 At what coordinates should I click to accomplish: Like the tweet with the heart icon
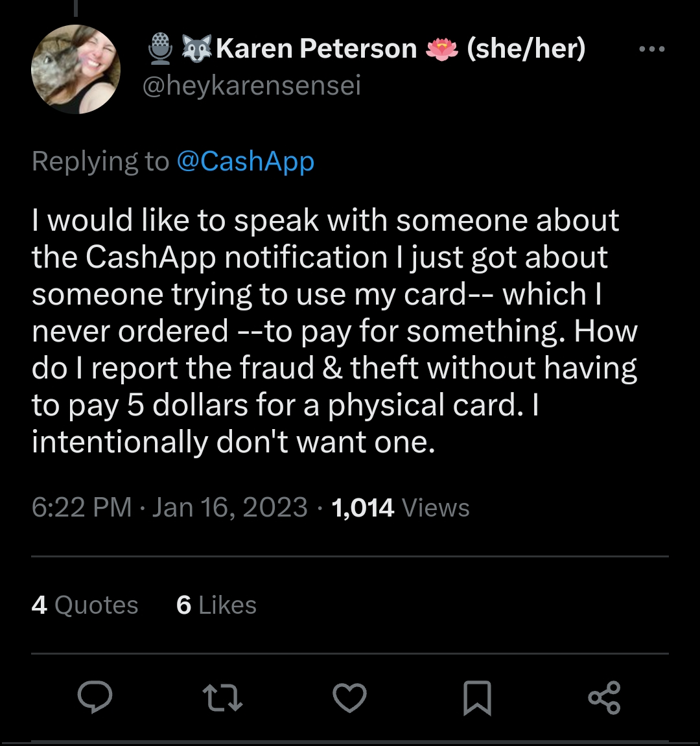pos(350,698)
